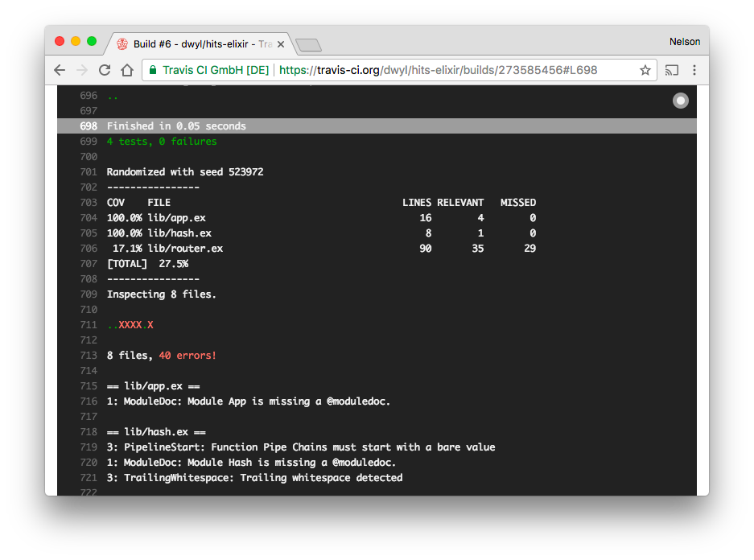This screenshot has height=560, width=754.
Task: Open the browser home page icon
Action: [127, 70]
